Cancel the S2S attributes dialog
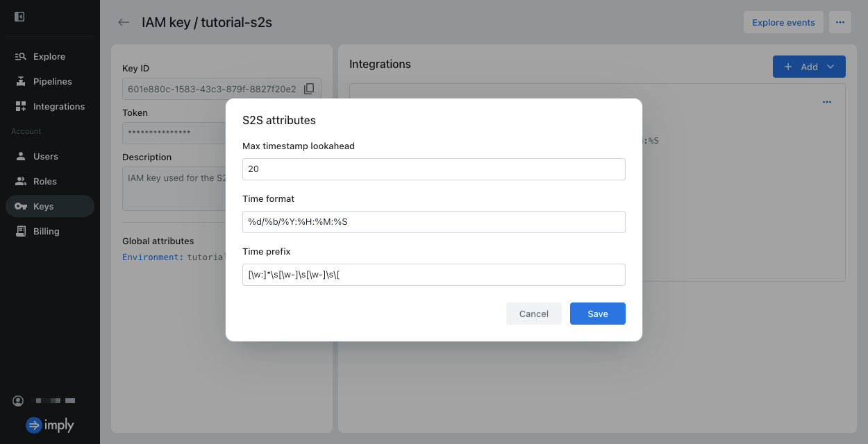The image size is (868, 444). [534, 314]
